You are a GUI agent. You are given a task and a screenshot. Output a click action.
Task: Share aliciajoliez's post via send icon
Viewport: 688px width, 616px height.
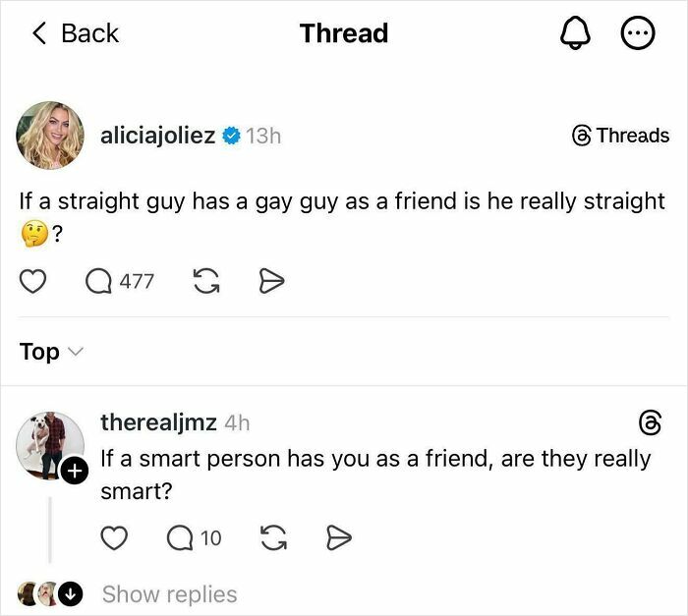270,282
